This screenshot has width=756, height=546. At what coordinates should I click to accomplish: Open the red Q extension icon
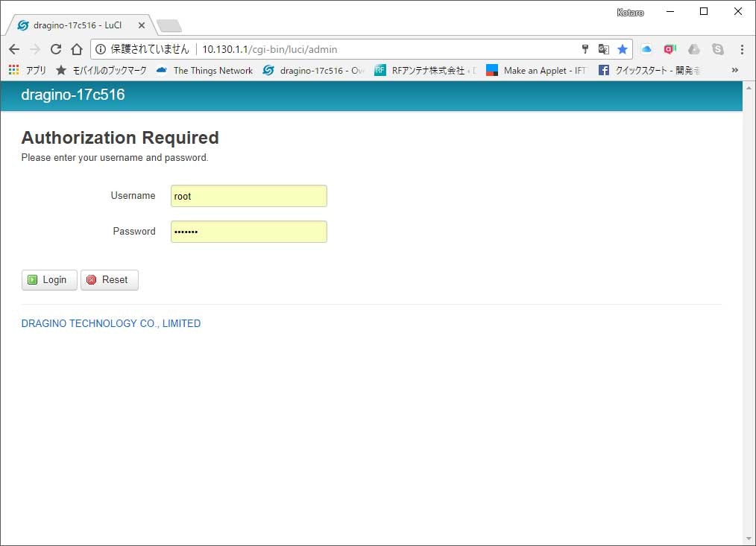pos(670,49)
